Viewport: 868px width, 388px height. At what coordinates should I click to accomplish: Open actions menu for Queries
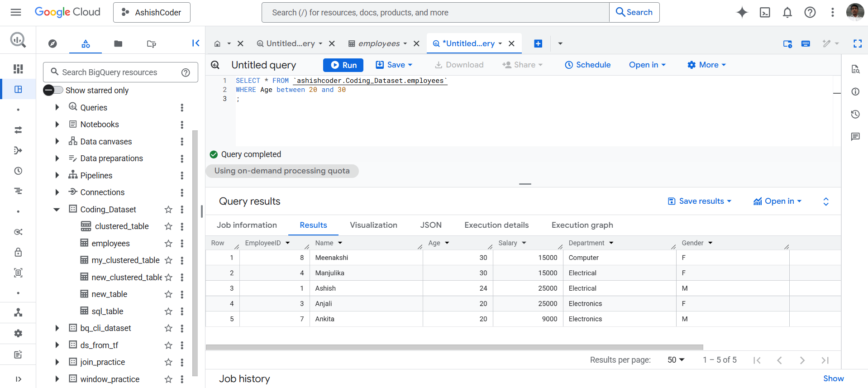(182, 108)
